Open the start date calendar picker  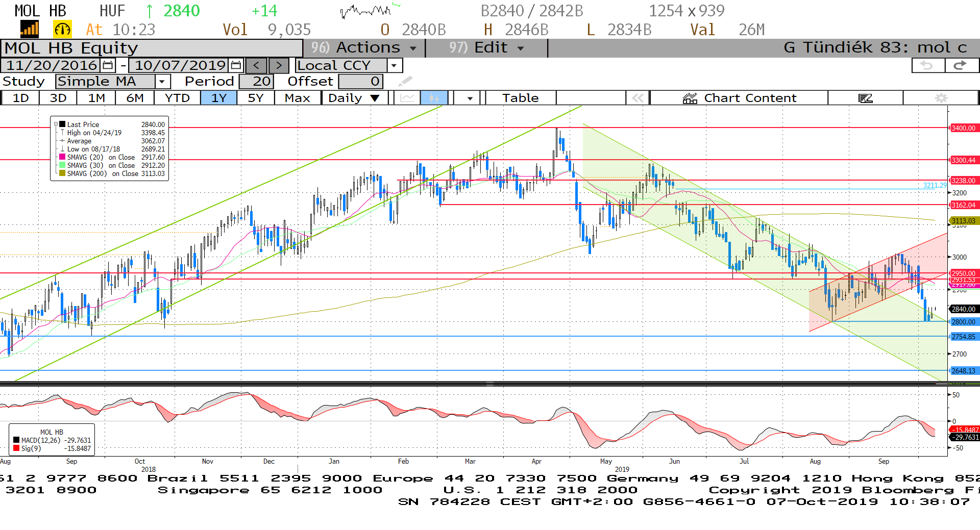[108, 65]
